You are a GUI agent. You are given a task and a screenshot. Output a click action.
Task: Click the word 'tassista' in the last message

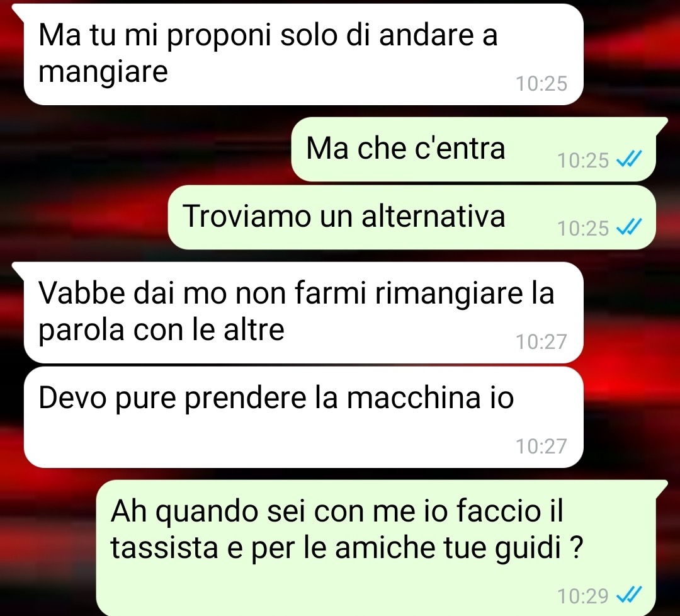pyautogui.click(x=164, y=548)
